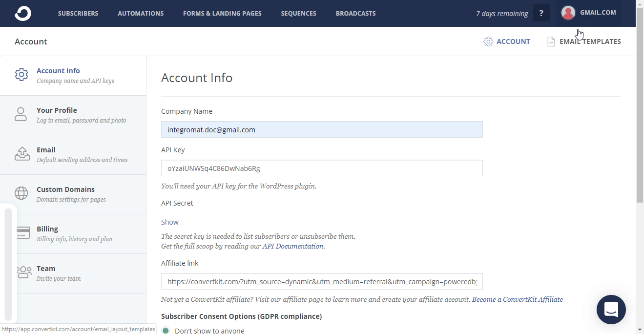Open the Automations menu
Viewport: 644px width, 334px height.
[x=141, y=14]
